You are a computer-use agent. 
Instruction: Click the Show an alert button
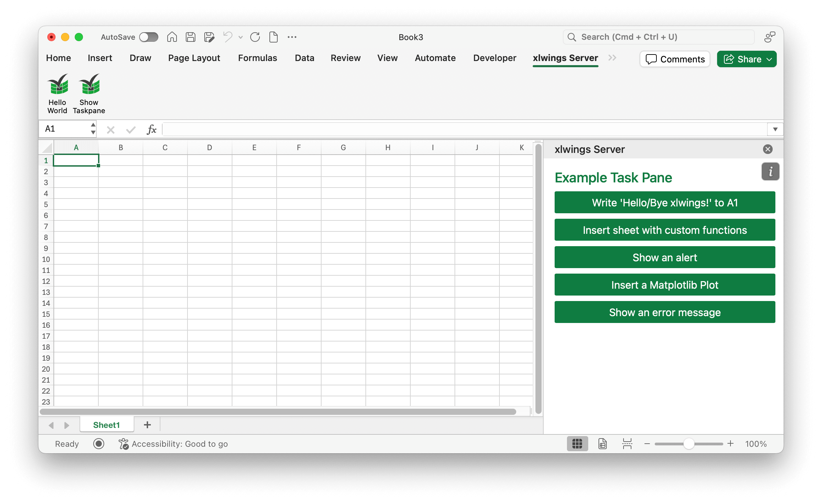tap(665, 257)
